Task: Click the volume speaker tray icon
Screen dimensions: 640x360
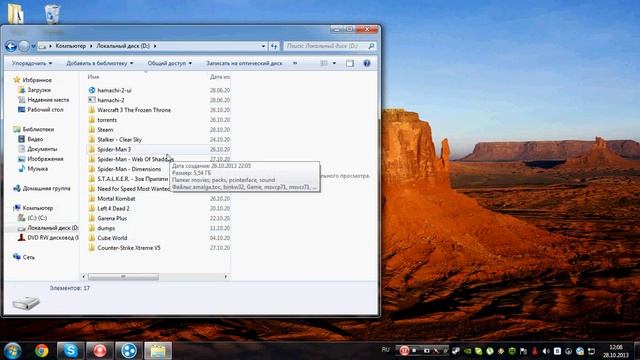Action: 546,351
